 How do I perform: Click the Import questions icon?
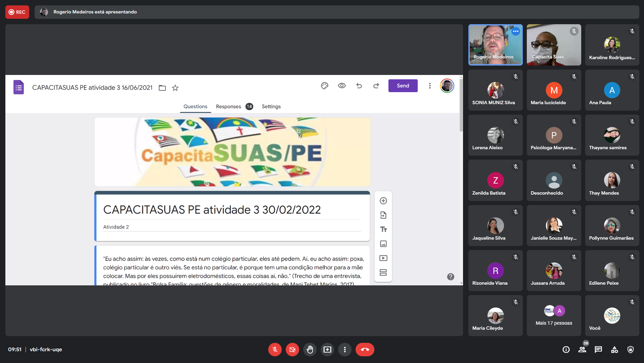click(x=383, y=215)
